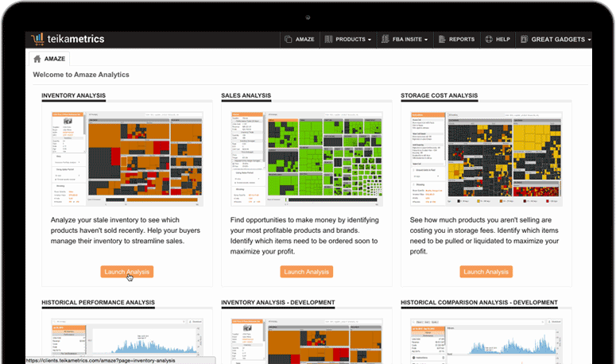Open the FBA Insite dropdown arrow

(x=426, y=40)
